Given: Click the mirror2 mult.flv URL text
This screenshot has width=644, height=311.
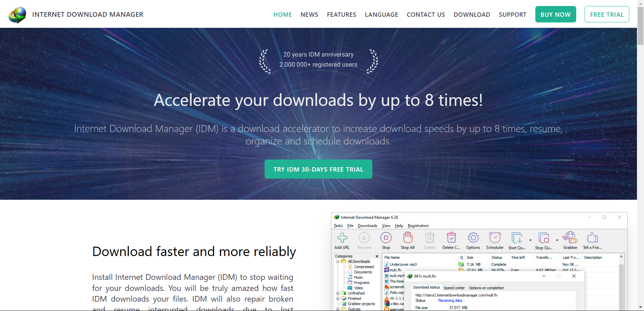Looking at the screenshot, I should point(457,295).
